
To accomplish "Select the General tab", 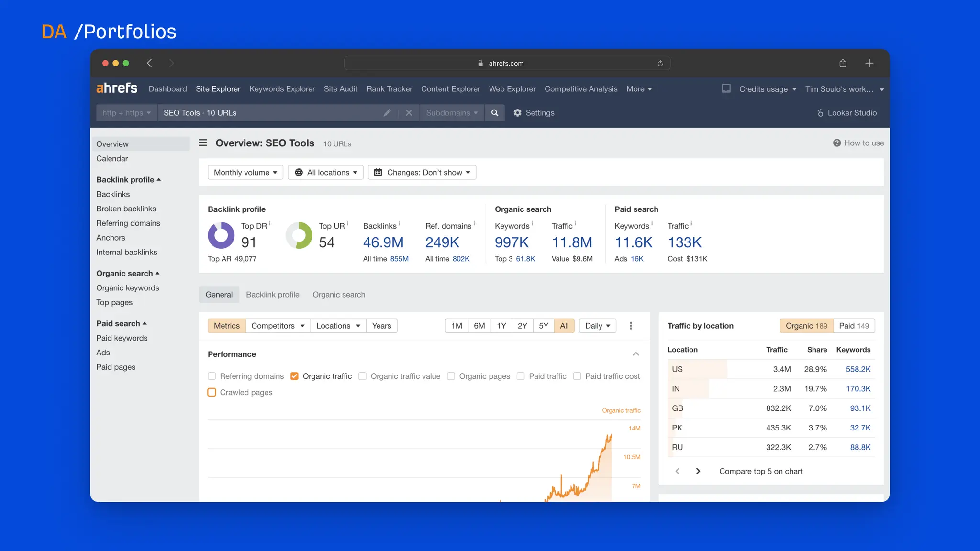I will point(219,295).
